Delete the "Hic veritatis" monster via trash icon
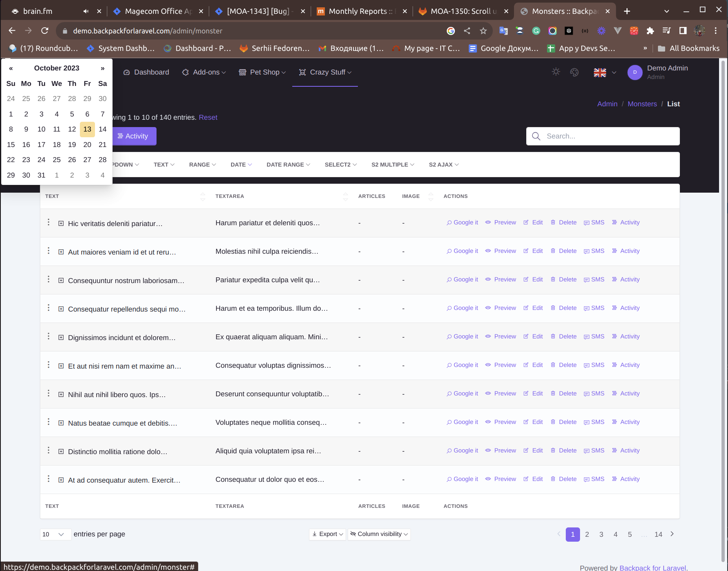Screen dimensions: 728x571 (x=553, y=222)
